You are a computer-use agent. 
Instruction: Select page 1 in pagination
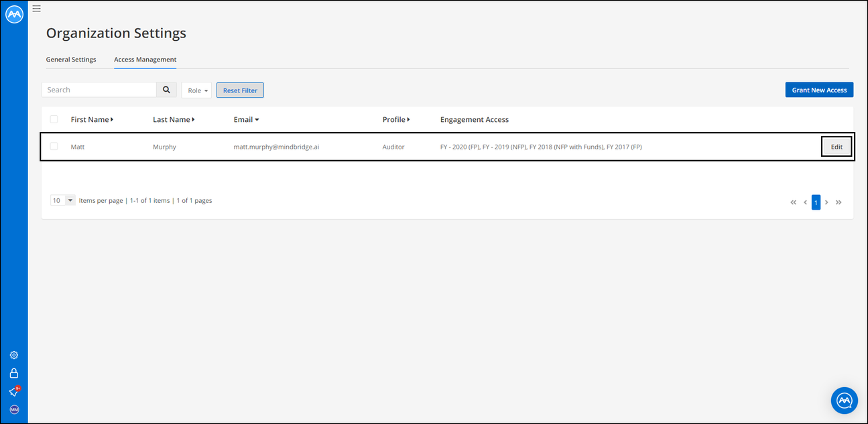(x=816, y=202)
